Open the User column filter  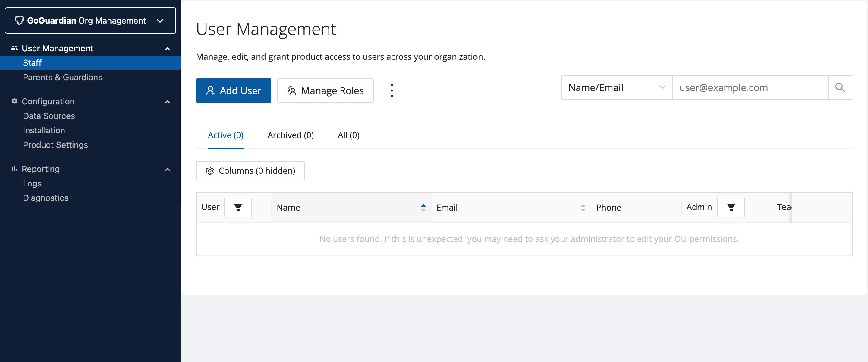238,208
